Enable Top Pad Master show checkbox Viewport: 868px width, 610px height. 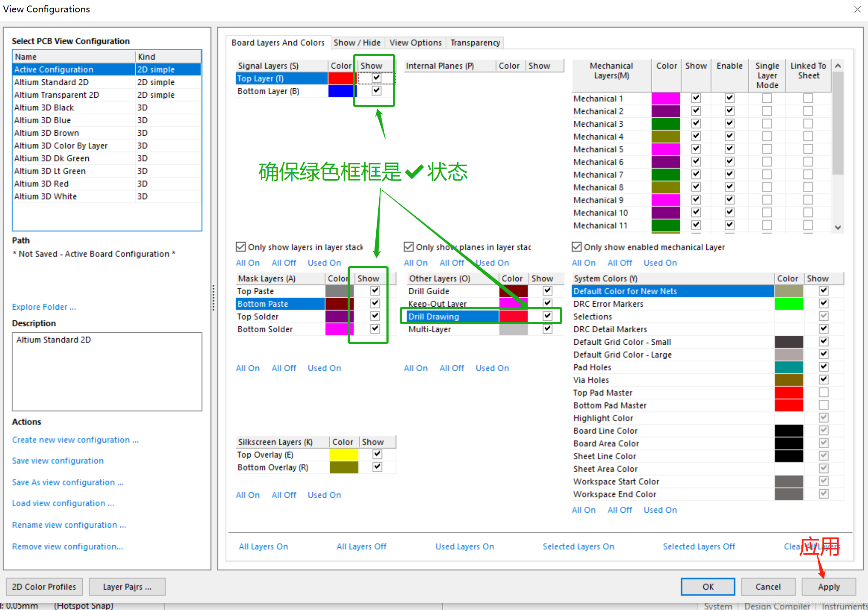(824, 392)
